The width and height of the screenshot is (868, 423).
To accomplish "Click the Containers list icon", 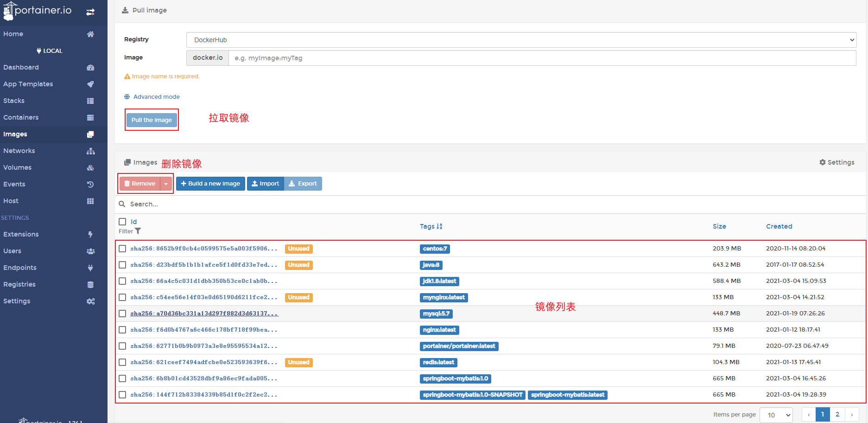I will [90, 117].
